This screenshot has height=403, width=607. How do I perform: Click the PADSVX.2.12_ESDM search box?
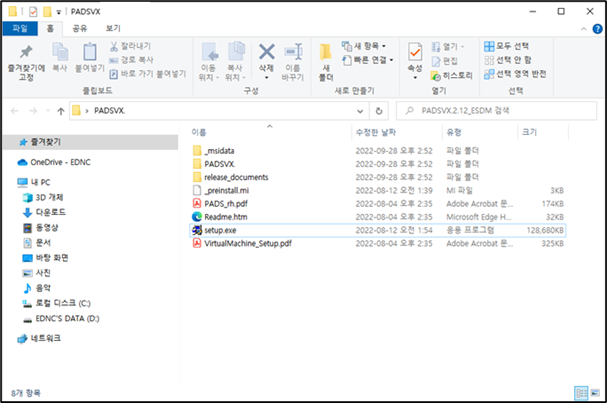[496, 111]
